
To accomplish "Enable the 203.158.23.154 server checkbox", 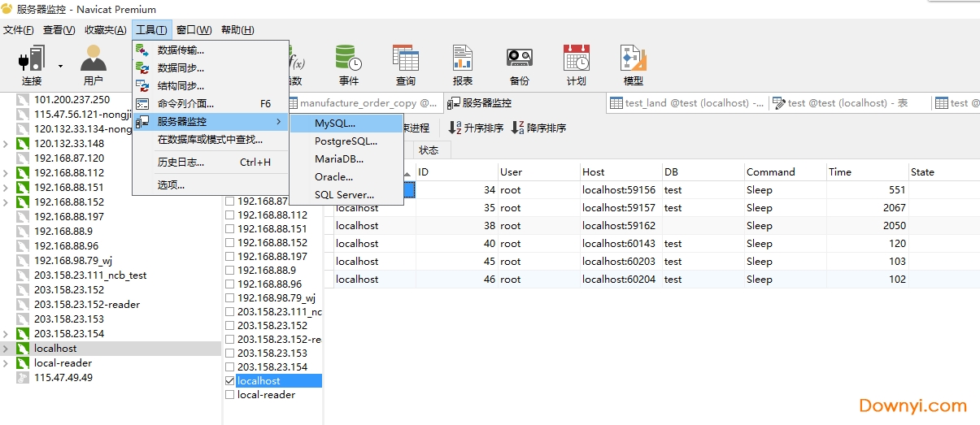I will click(230, 367).
